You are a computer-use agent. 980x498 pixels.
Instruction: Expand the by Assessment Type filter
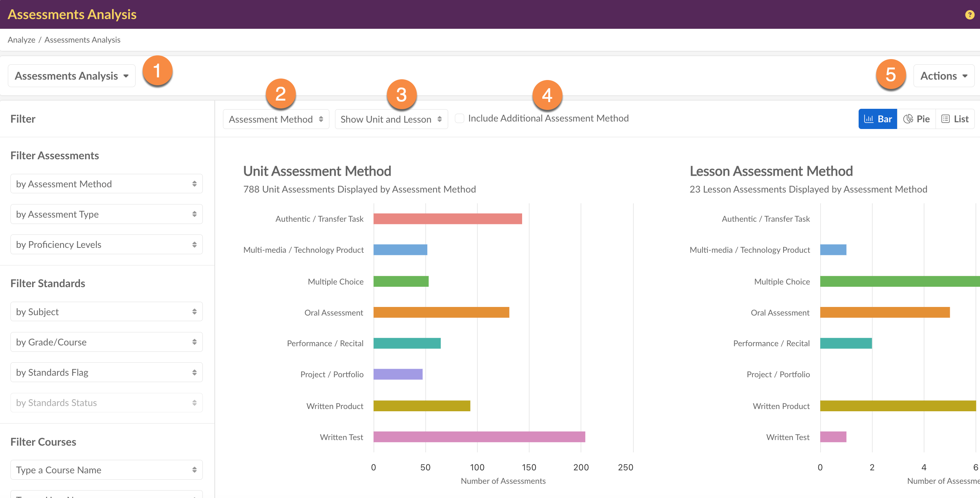coord(106,214)
